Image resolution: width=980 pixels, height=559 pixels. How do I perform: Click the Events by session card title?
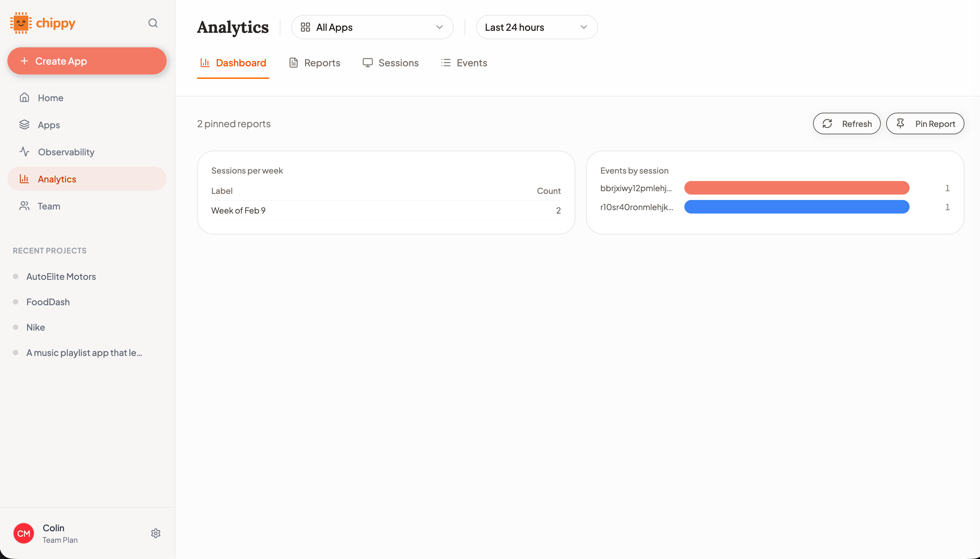[634, 171]
